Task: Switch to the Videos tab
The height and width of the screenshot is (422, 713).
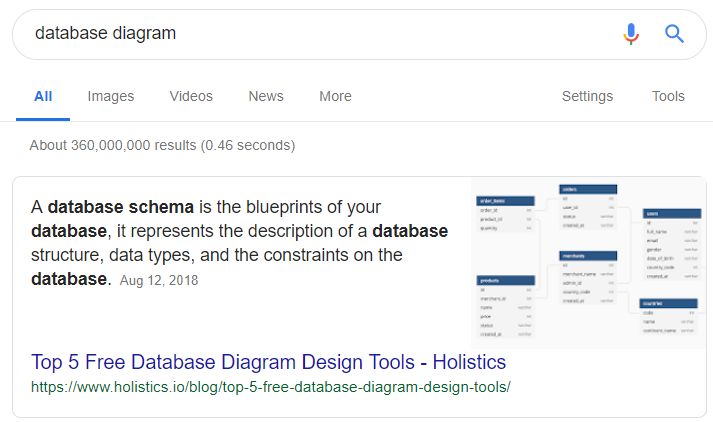Action: [x=191, y=97]
